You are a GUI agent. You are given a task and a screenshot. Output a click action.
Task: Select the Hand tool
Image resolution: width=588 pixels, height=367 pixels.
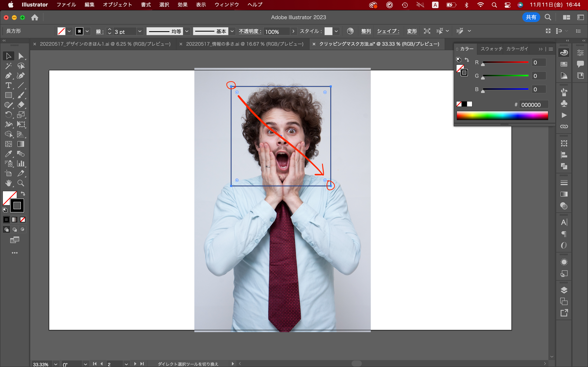(8, 183)
